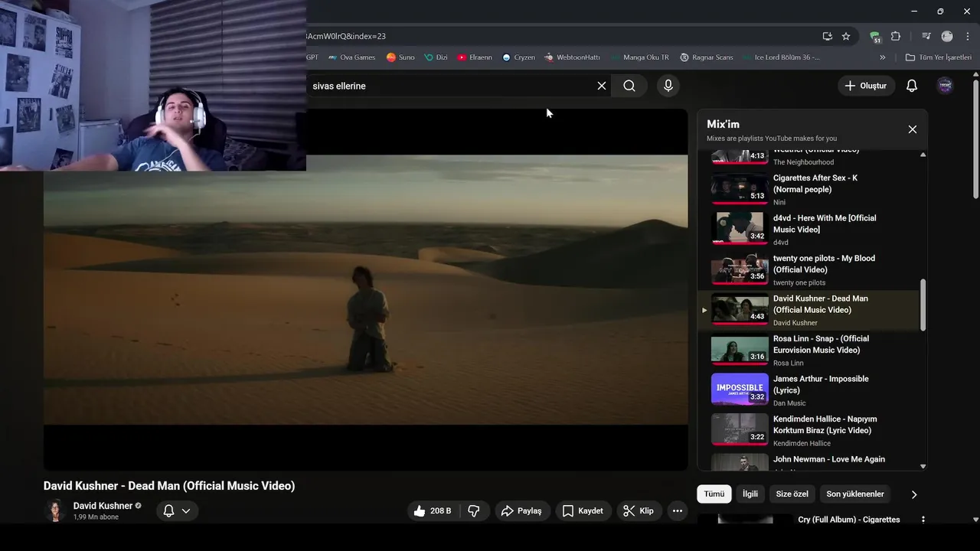This screenshot has height=551, width=980.
Task: Click the '1,99 Mn abone' subscriber count
Action: pos(96,517)
